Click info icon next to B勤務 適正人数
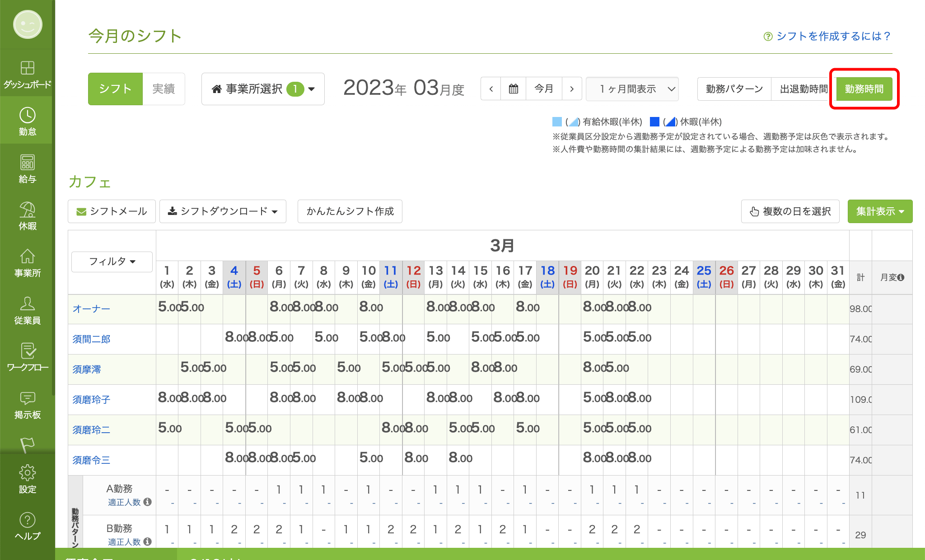The image size is (925, 560). click(x=147, y=541)
